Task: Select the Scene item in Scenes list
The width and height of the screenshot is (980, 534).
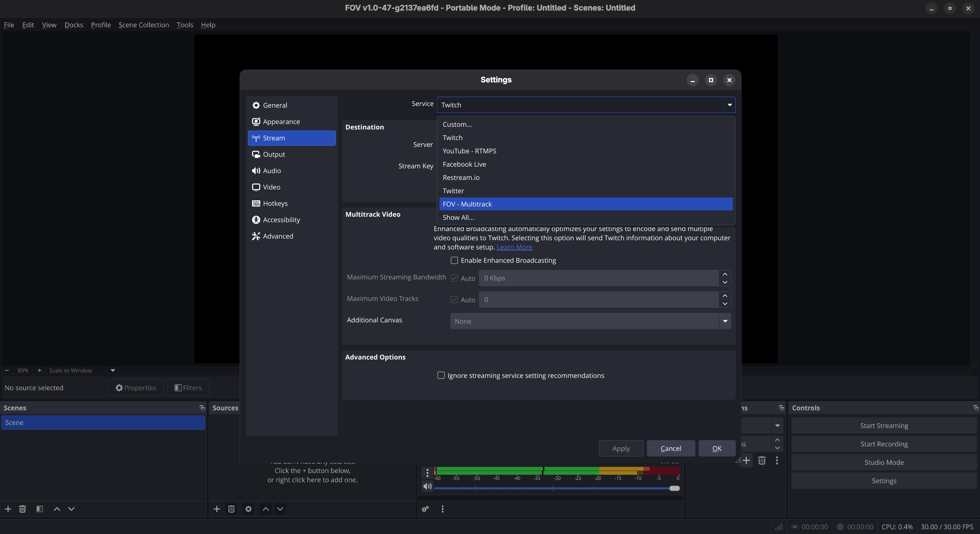Action: pyautogui.click(x=103, y=423)
